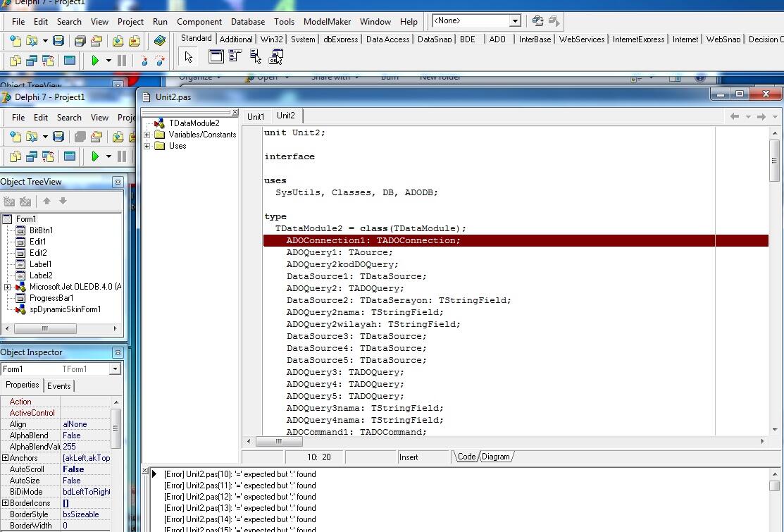Viewport: 784px width, 532px height.
Task: Close the Object TreeView panel
Action: pos(118,182)
